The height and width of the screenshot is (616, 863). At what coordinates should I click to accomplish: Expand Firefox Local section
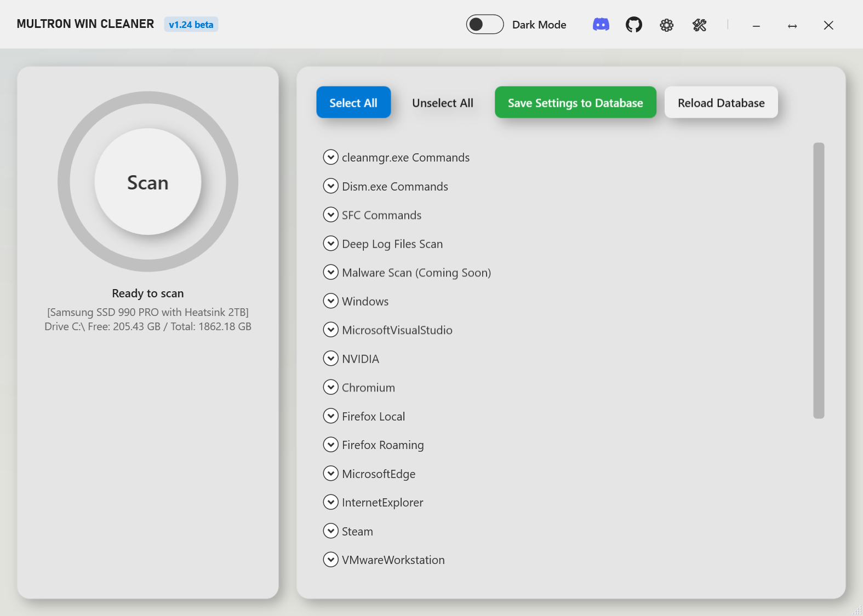(x=330, y=416)
